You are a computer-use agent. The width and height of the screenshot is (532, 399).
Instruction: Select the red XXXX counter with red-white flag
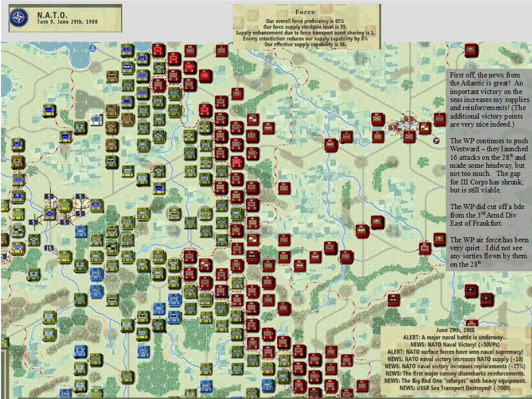tap(252, 119)
